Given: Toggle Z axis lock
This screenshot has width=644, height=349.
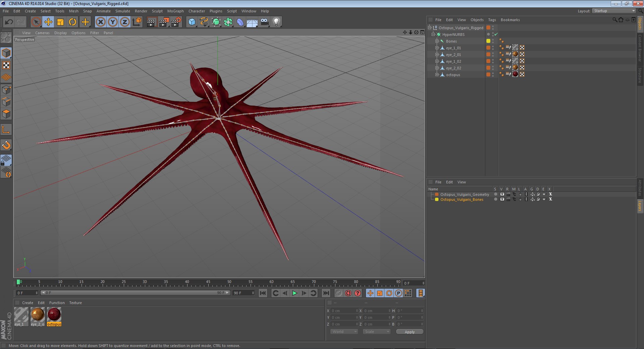Looking at the screenshot, I should pyautogui.click(x=125, y=22).
